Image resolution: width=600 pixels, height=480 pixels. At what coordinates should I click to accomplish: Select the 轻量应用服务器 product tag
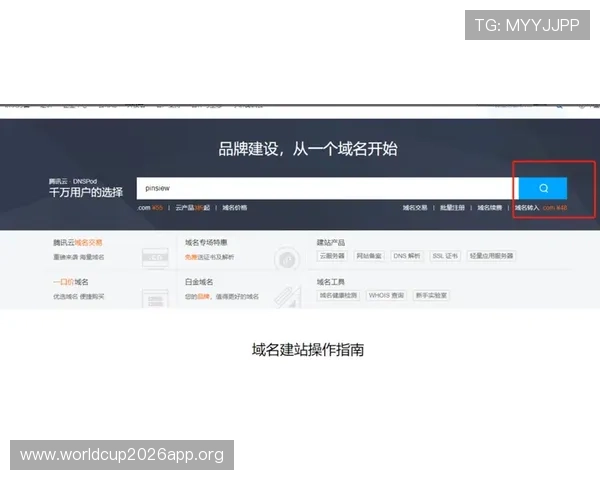(491, 256)
